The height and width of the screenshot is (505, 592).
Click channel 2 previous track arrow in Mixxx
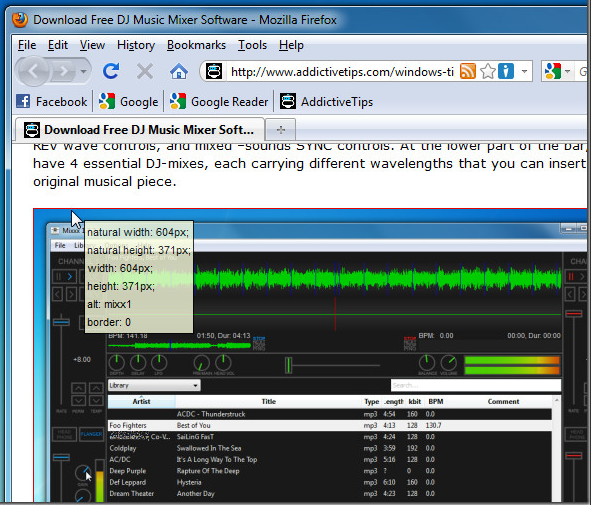pos(570,294)
